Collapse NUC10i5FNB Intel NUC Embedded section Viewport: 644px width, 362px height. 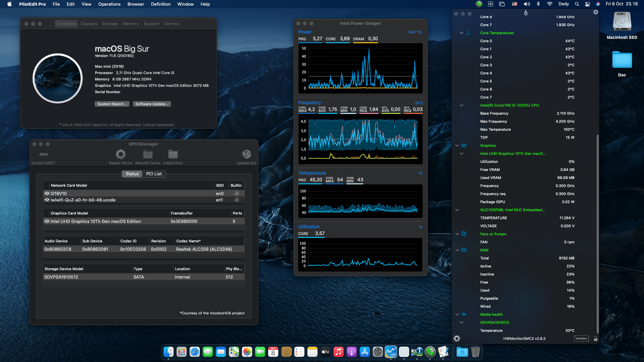(x=457, y=210)
